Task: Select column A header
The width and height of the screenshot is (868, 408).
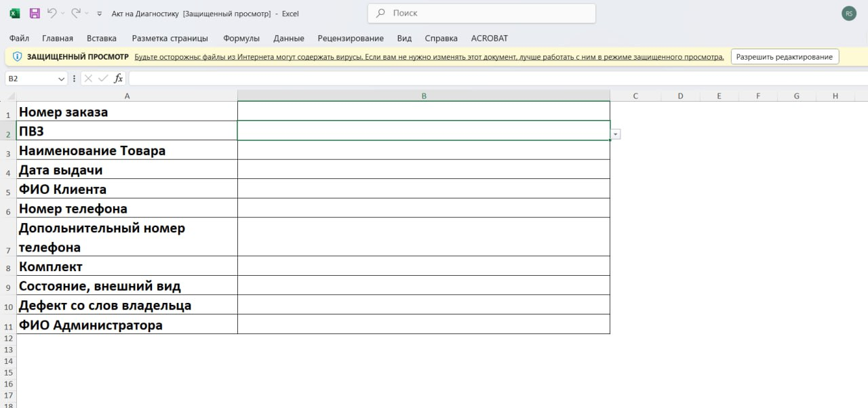Action: (x=127, y=96)
